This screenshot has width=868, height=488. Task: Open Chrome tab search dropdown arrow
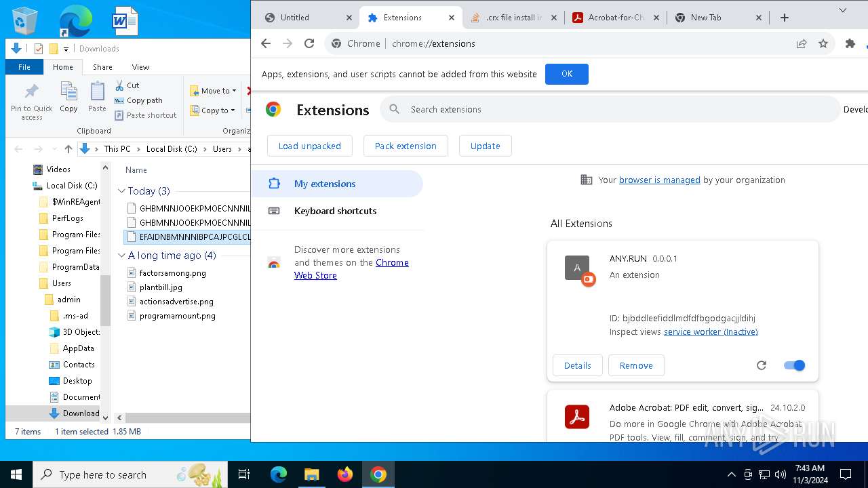tap(843, 10)
